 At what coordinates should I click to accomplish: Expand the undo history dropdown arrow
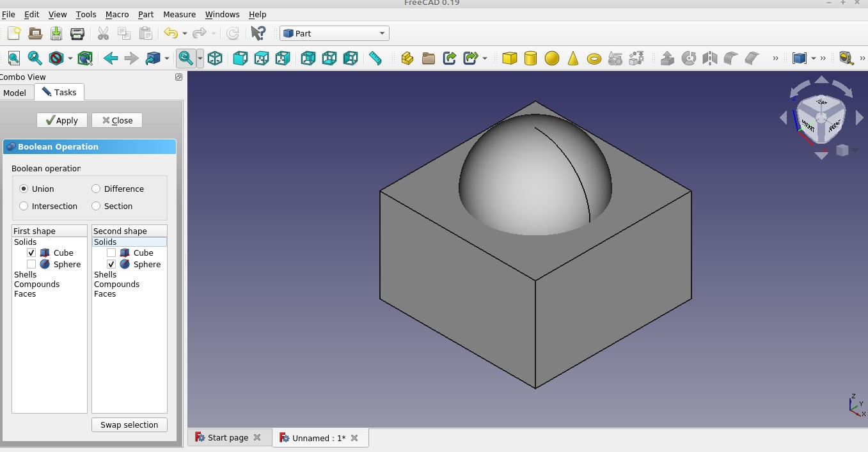pyautogui.click(x=185, y=33)
